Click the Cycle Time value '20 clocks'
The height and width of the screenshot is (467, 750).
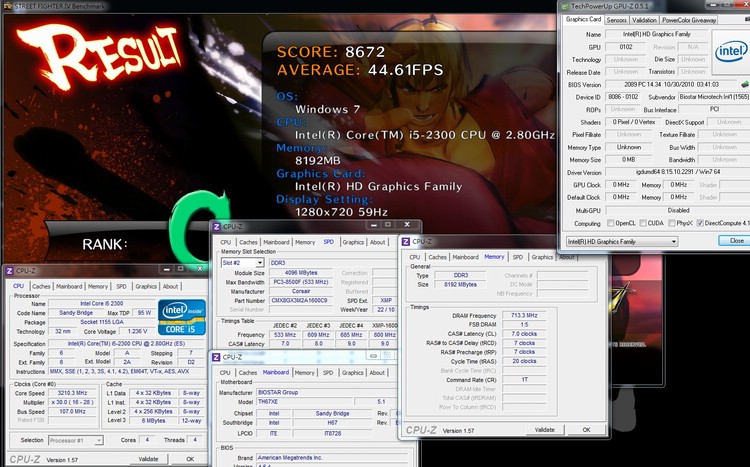coord(524,361)
